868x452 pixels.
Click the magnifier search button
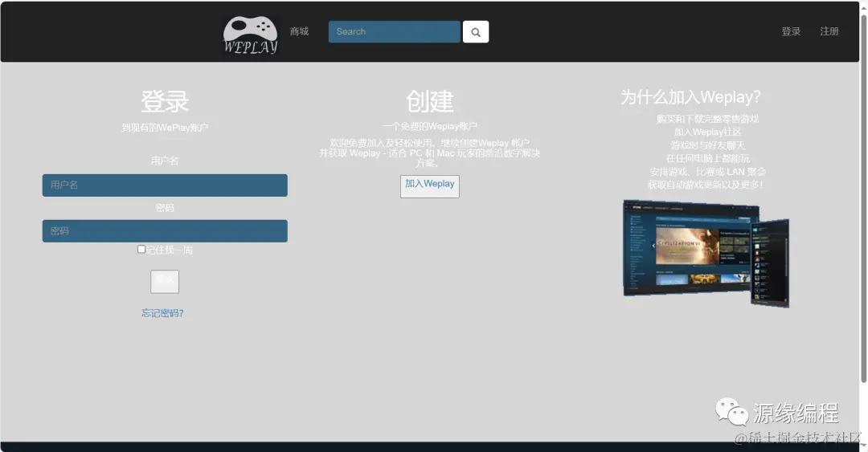click(476, 32)
